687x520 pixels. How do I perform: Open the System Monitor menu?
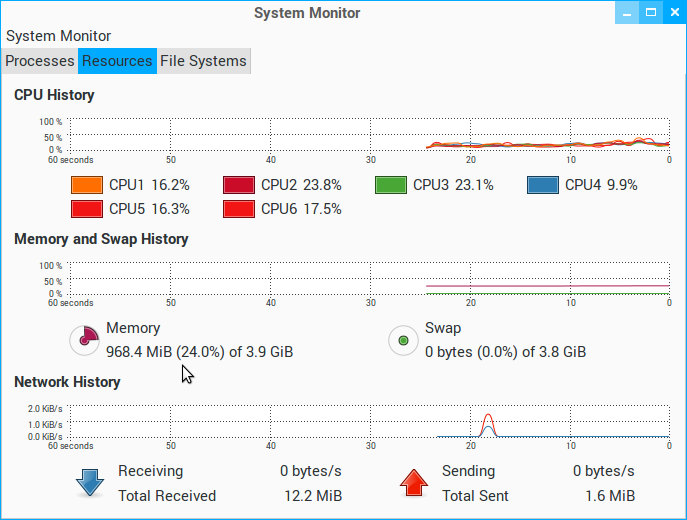click(58, 35)
